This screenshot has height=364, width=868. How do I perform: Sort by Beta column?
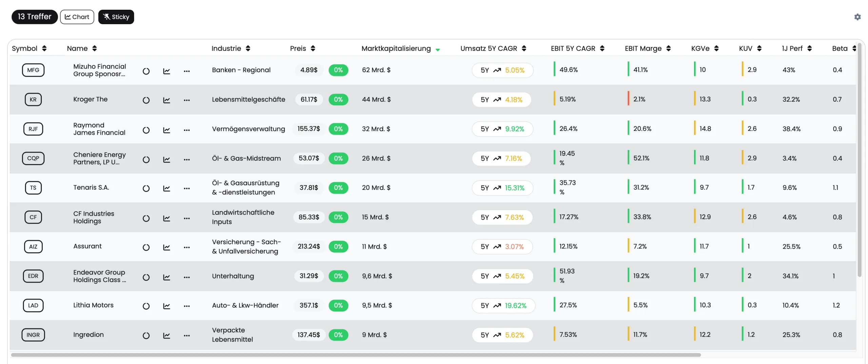click(844, 48)
